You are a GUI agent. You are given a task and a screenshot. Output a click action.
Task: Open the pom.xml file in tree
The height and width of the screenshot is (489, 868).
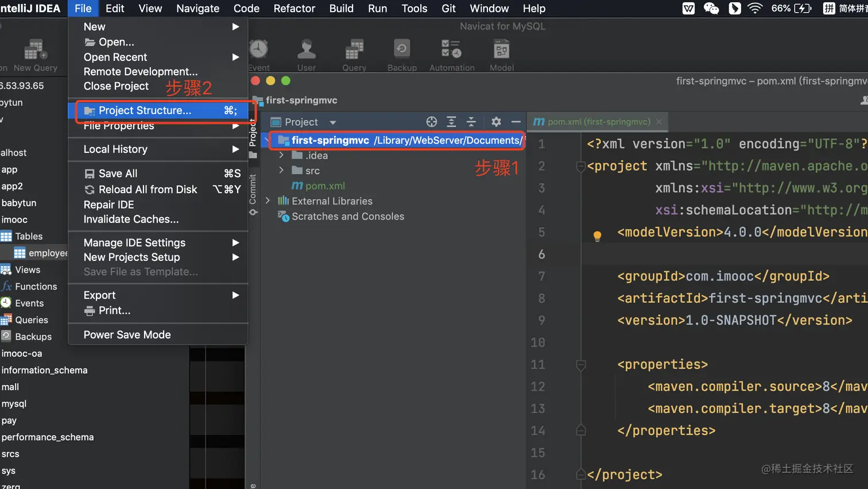point(325,186)
